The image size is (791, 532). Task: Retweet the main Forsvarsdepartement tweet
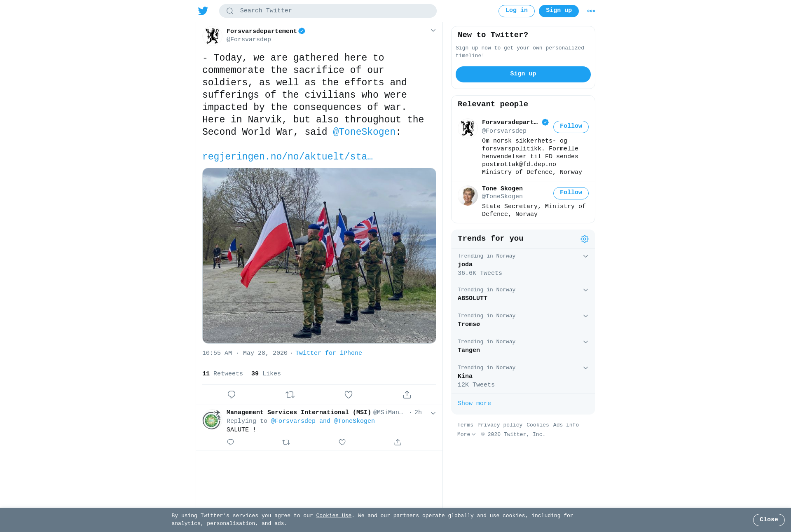(290, 395)
